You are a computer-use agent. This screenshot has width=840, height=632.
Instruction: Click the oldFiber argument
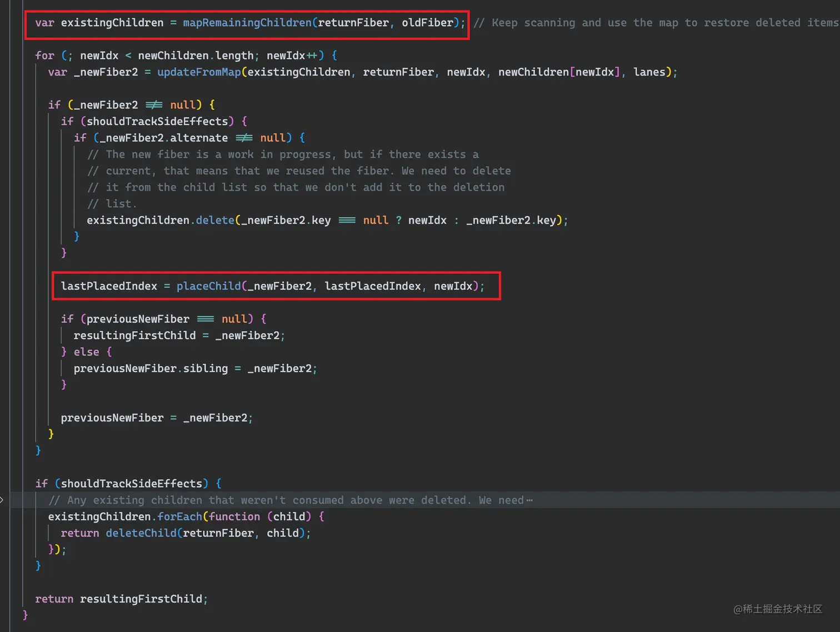427,23
